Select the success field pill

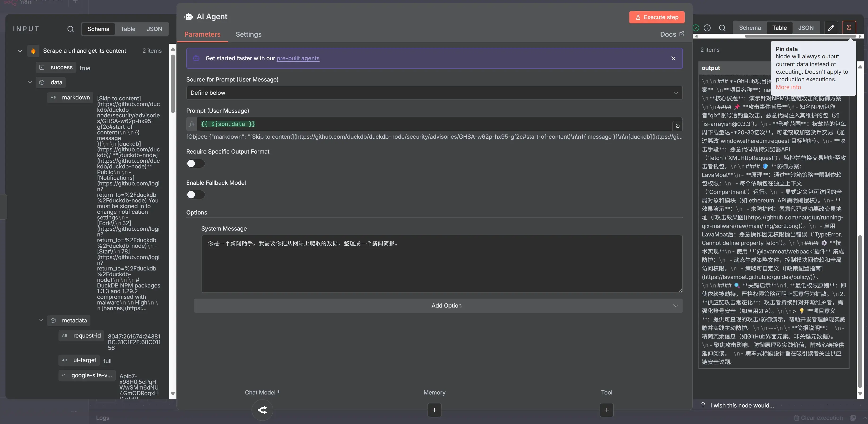56,67
